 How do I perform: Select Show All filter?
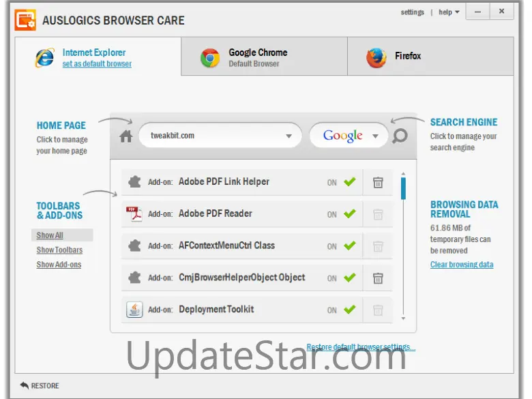[50, 235]
